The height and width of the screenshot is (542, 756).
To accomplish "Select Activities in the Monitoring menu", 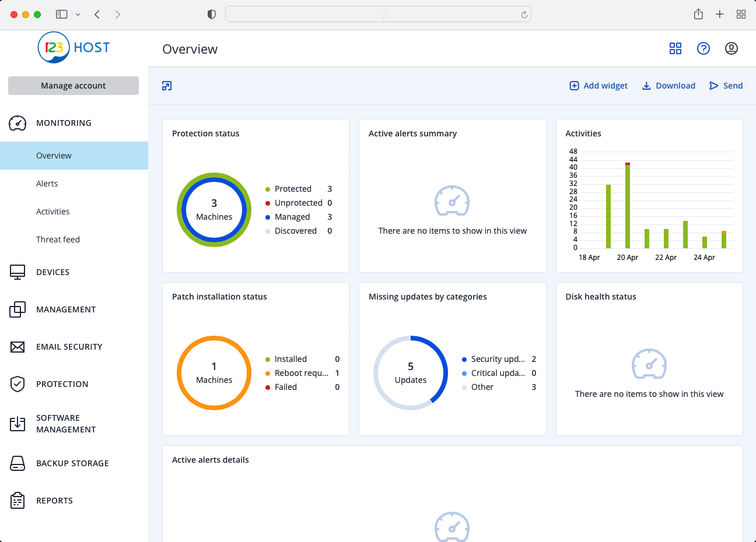I will 52,212.
